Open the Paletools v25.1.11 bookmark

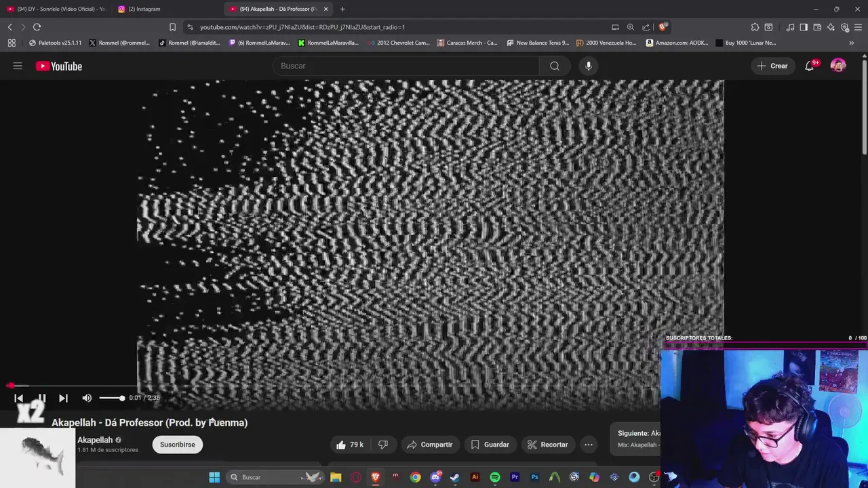[55, 43]
